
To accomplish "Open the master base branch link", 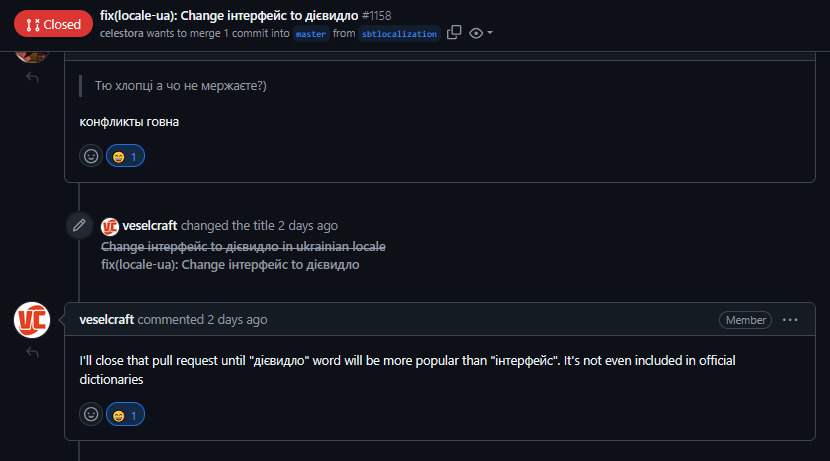I will point(311,34).
